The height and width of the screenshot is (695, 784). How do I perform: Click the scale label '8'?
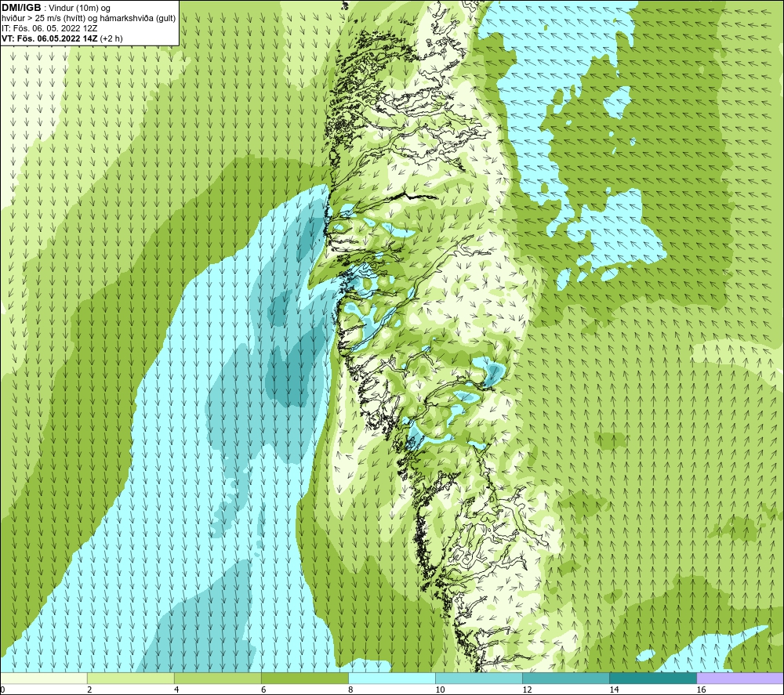[x=350, y=690]
